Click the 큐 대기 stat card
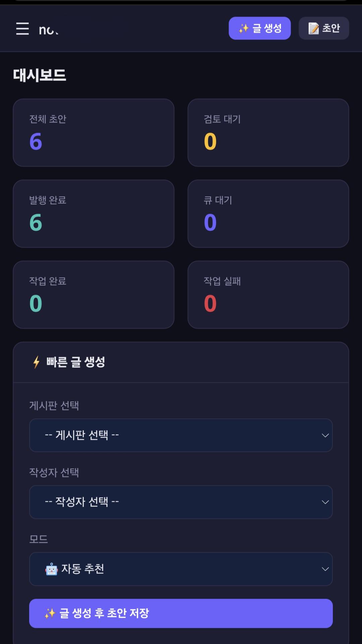This screenshot has width=362, height=644. [268, 214]
